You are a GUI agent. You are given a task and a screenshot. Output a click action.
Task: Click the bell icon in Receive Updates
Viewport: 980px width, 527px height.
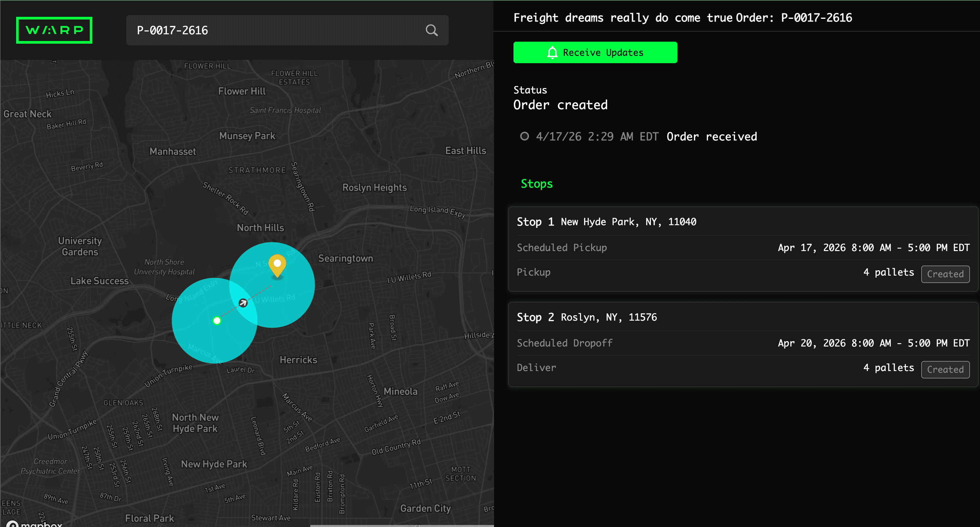[x=552, y=52]
